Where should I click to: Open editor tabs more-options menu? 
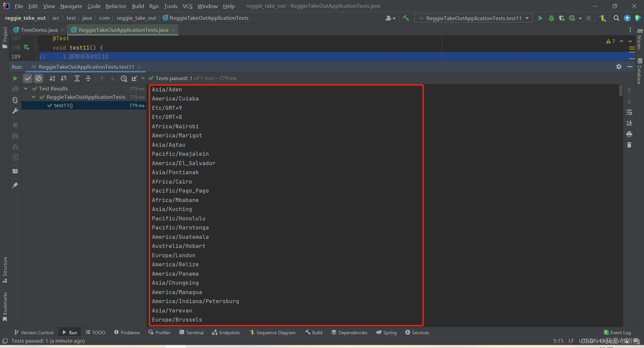[630, 30]
